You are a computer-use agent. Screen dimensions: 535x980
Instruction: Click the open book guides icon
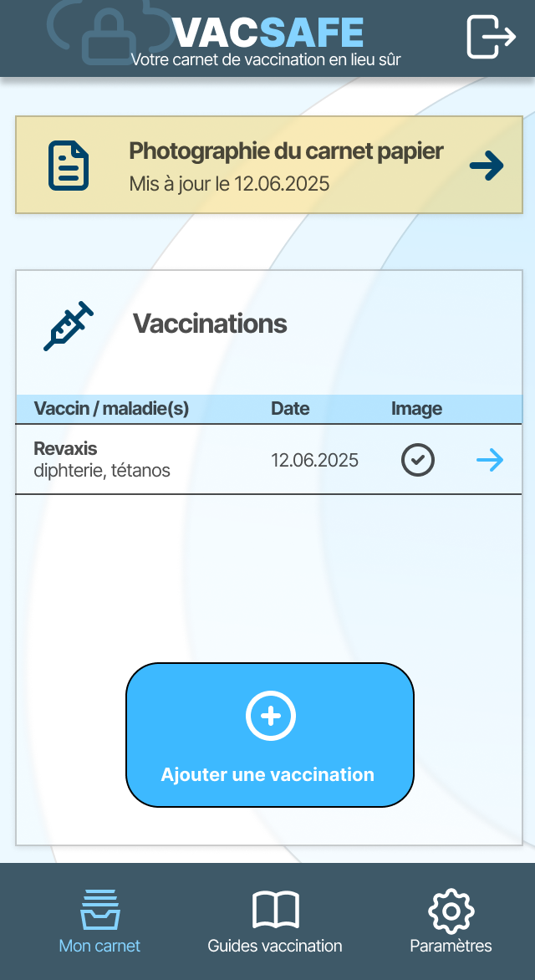(275, 910)
